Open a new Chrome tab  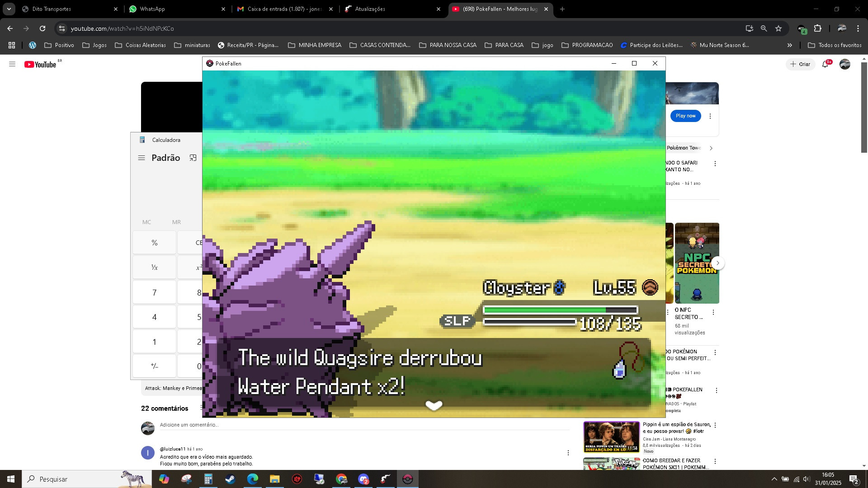(x=562, y=9)
